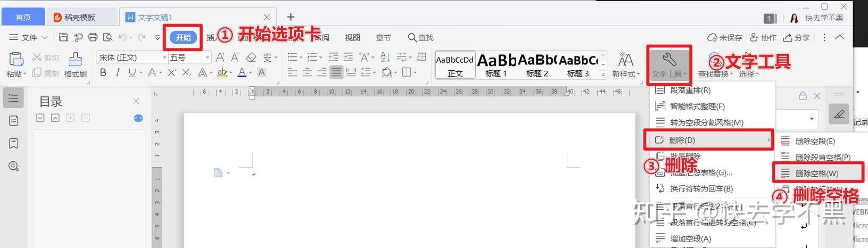Open the 新样式 dropdown
This screenshot has height=248, width=868.
[625, 65]
